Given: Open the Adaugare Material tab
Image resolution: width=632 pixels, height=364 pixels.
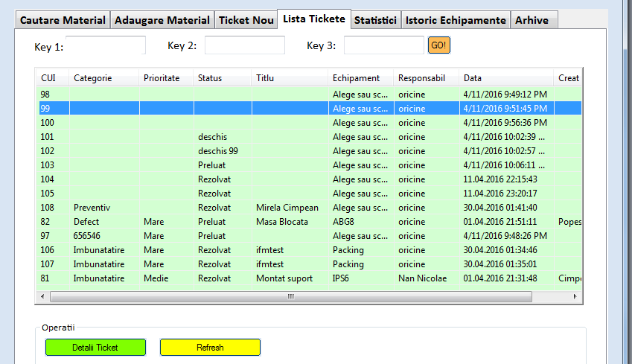Looking at the screenshot, I should pos(162,20).
